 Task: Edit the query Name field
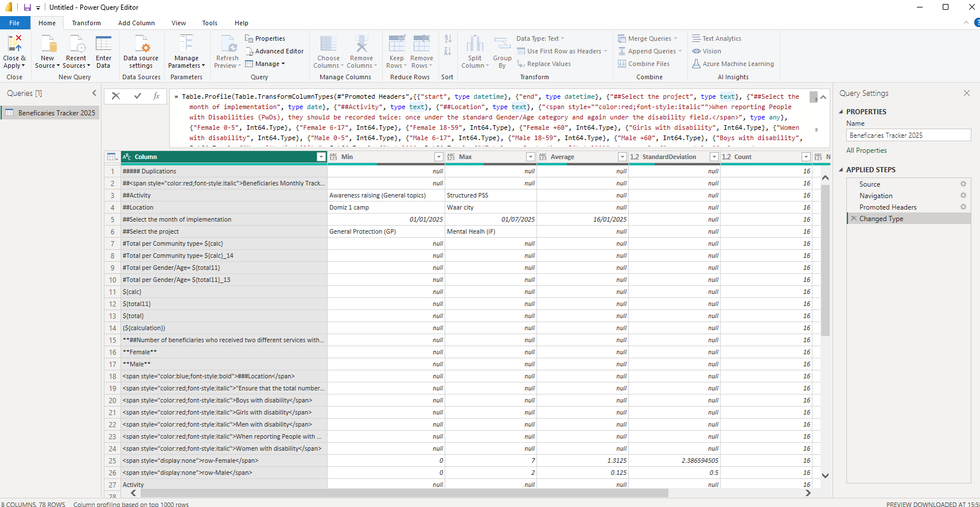[x=908, y=136]
